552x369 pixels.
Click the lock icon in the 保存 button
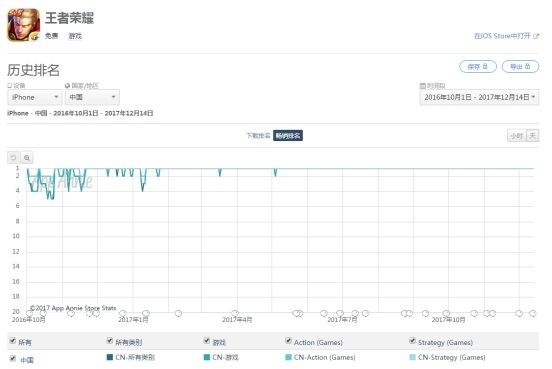point(485,66)
